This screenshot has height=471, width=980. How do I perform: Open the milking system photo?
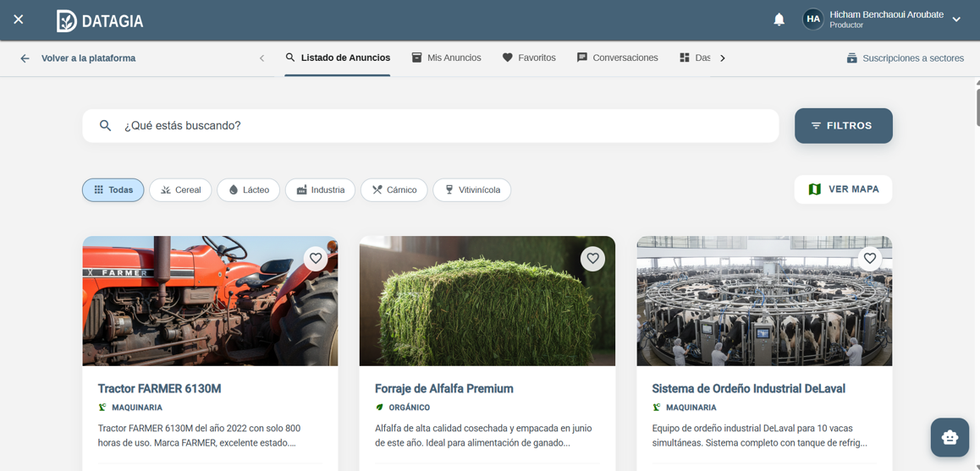pos(764,300)
